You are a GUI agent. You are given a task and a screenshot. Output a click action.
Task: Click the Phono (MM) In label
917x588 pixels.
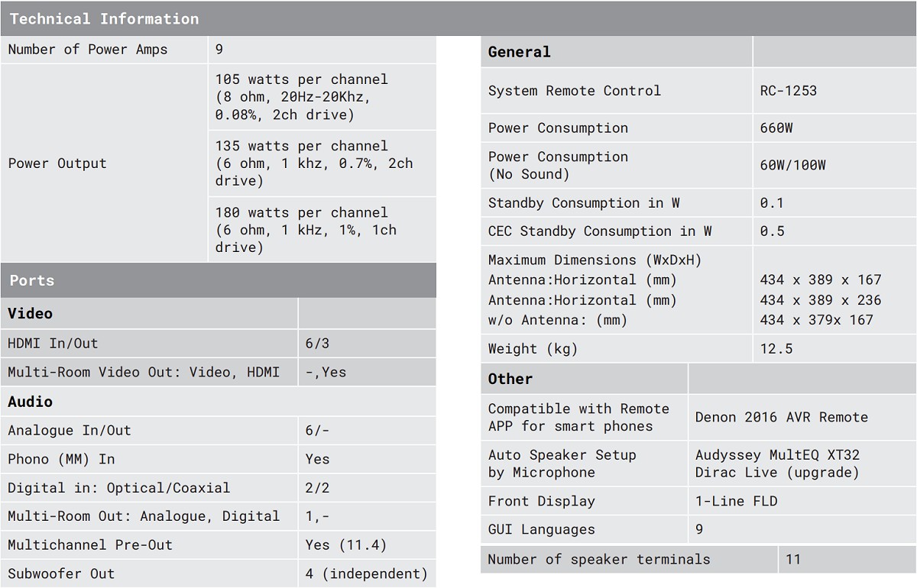61,459
